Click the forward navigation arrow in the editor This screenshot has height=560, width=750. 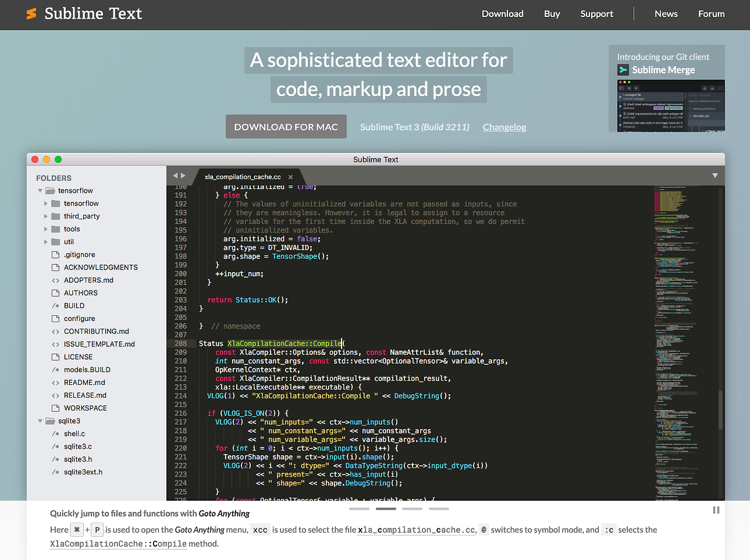tap(183, 175)
